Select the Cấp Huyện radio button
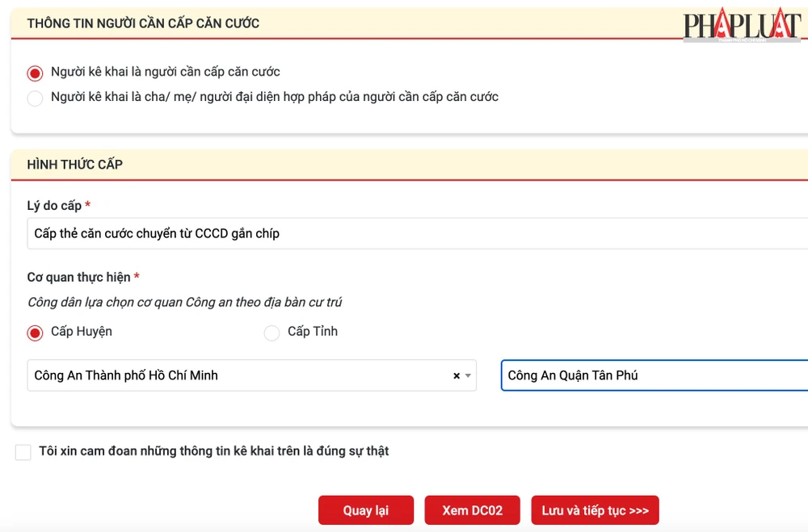This screenshot has width=808, height=532. point(35,333)
